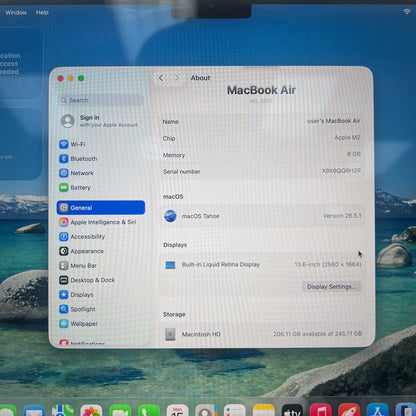The width and height of the screenshot is (416, 416).
Task: Open Appearance settings
Action: [81, 251]
